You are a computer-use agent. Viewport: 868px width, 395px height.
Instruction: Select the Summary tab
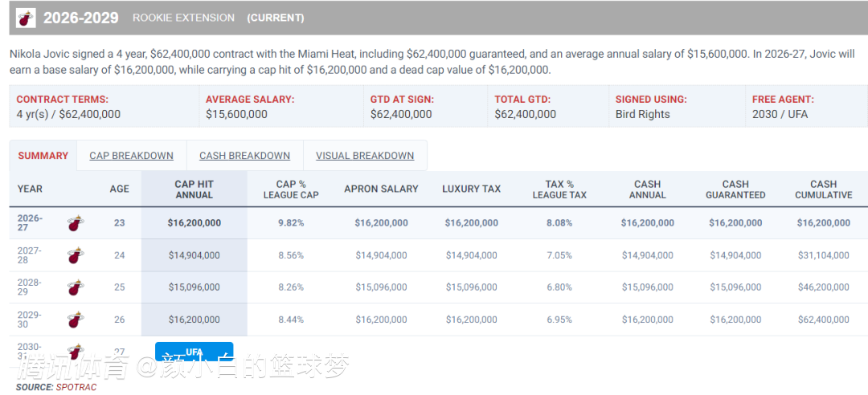pyautogui.click(x=43, y=156)
